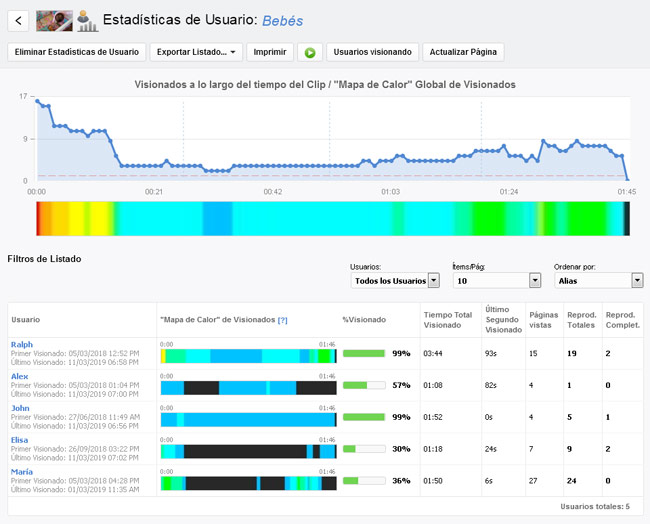Expand the Ordenar por dropdown
This screenshot has height=524, width=650.
tap(599, 281)
